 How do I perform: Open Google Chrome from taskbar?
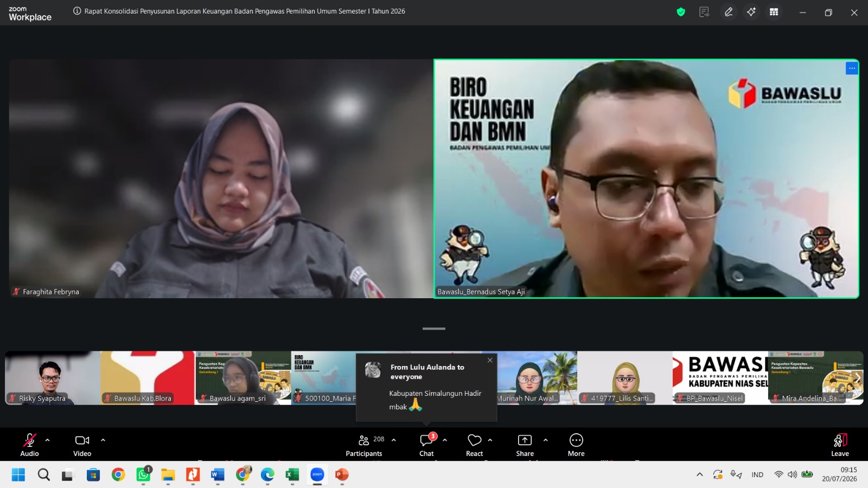[118, 475]
